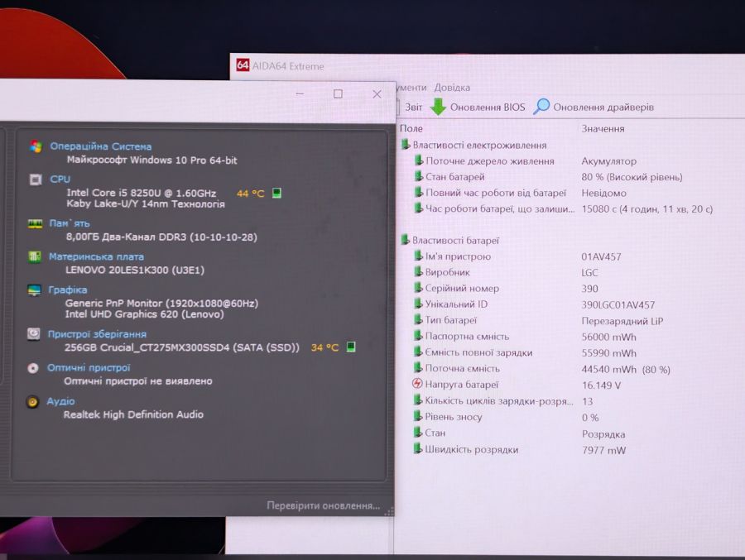Click icon next to Унікальний ID

(x=418, y=304)
